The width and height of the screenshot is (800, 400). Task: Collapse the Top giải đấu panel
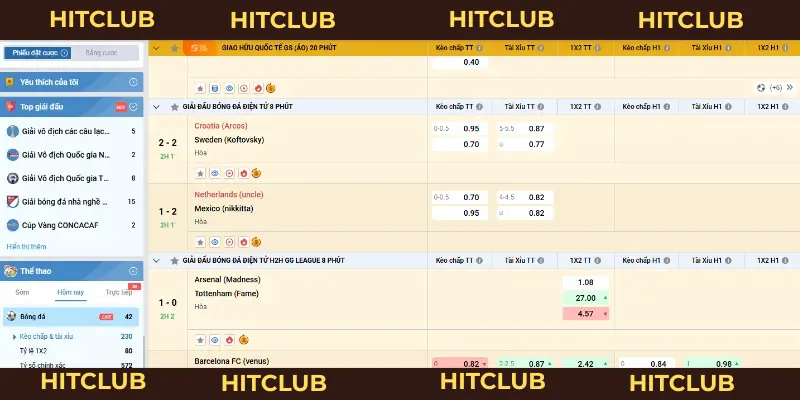pos(133,107)
